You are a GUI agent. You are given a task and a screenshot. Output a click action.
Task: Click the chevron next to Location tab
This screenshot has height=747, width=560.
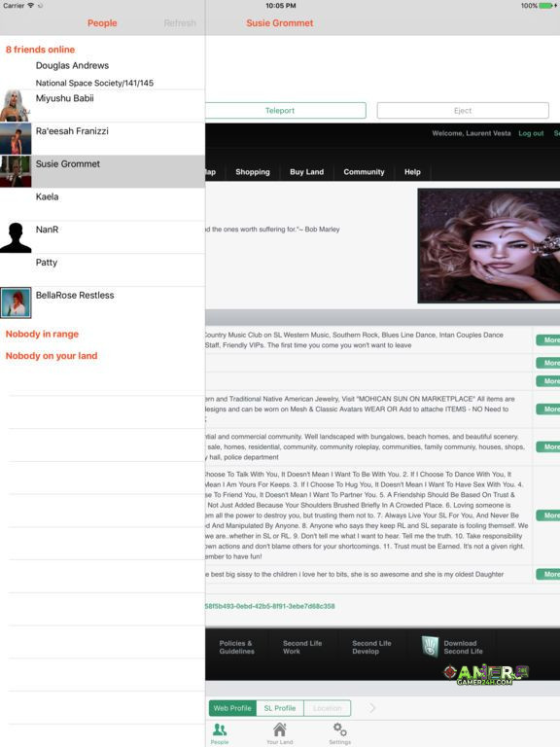pos(372,708)
